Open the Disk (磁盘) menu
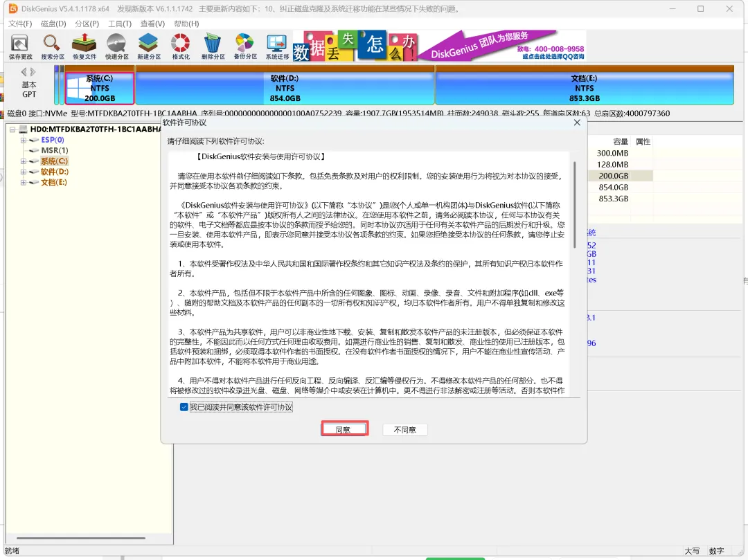748x560 pixels. 53,24
